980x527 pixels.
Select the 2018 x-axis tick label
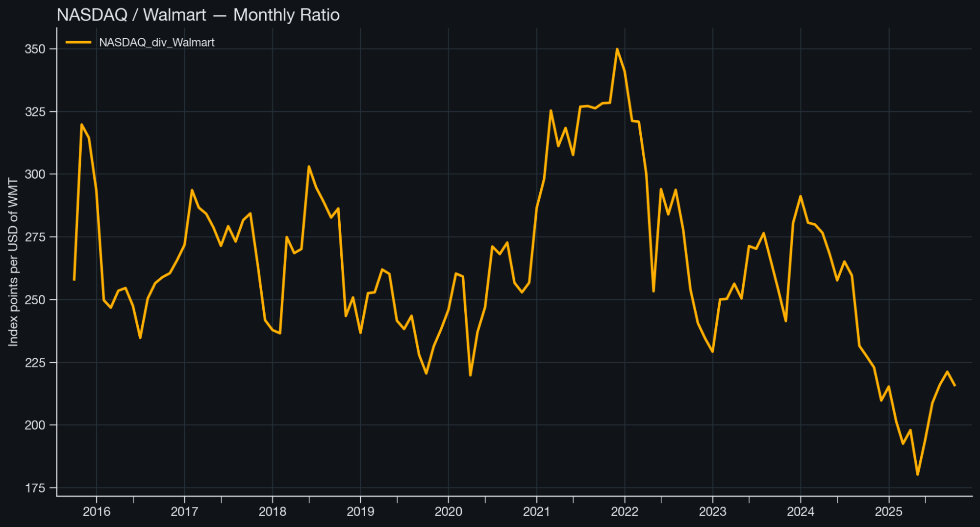[x=273, y=512]
